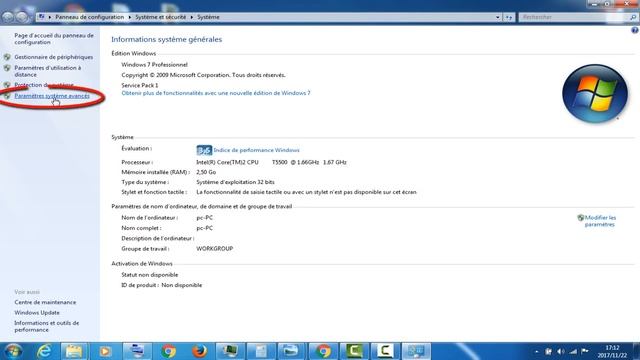Open Paramètres d'utilisation à distance
Viewport: 640px width, 360px height.
click(48, 71)
